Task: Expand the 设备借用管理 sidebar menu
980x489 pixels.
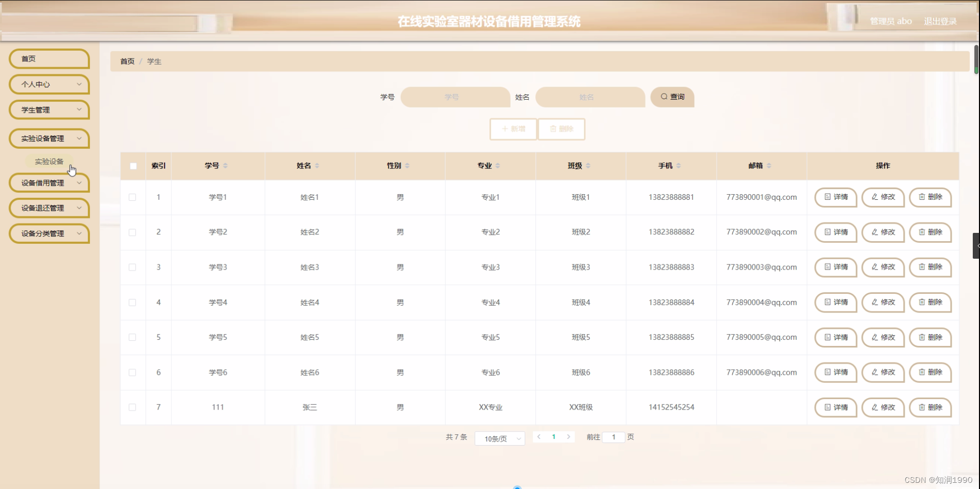Action: [x=49, y=182]
